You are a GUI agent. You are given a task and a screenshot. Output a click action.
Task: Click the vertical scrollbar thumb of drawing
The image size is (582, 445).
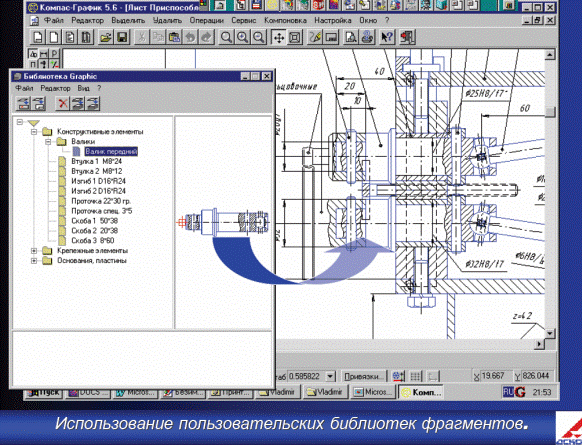pyautogui.click(x=550, y=112)
